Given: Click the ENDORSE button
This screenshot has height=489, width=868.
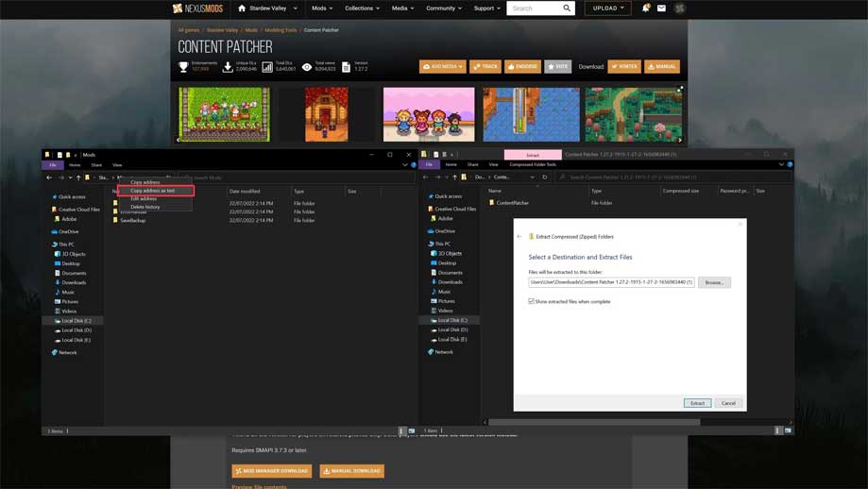Looking at the screenshot, I should tap(522, 66).
